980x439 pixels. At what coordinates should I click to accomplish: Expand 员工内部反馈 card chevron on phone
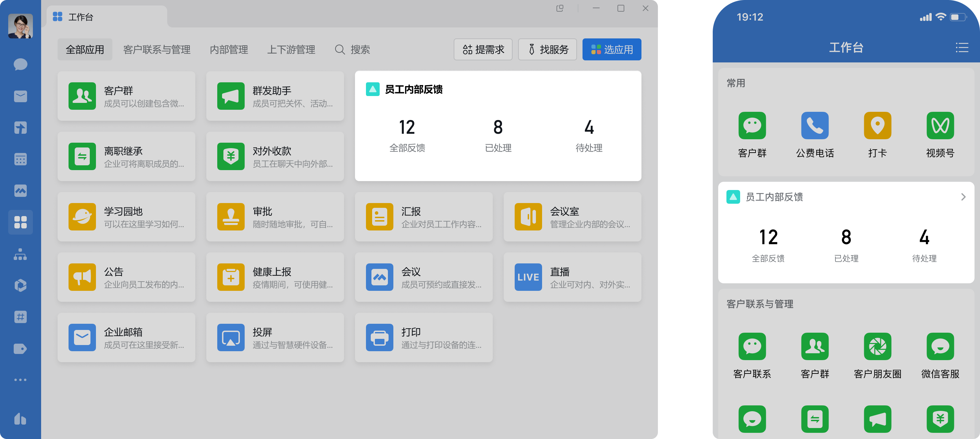pyautogui.click(x=963, y=197)
